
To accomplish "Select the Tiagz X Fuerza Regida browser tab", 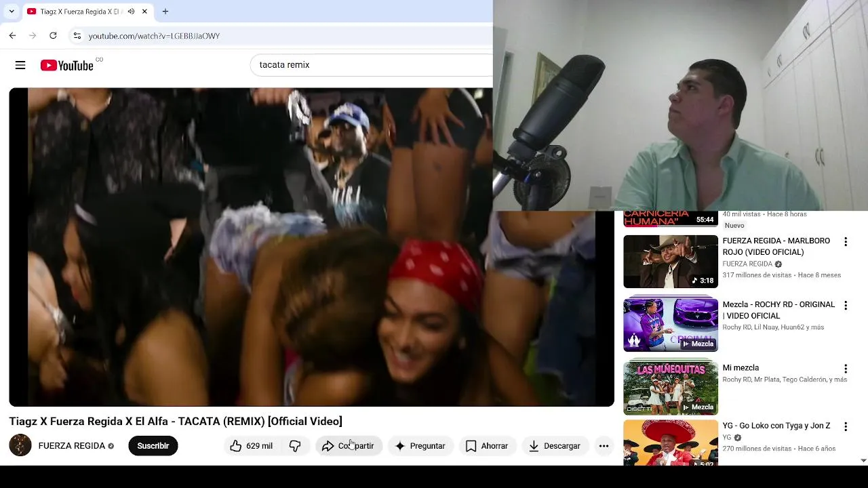I will 87,12.
